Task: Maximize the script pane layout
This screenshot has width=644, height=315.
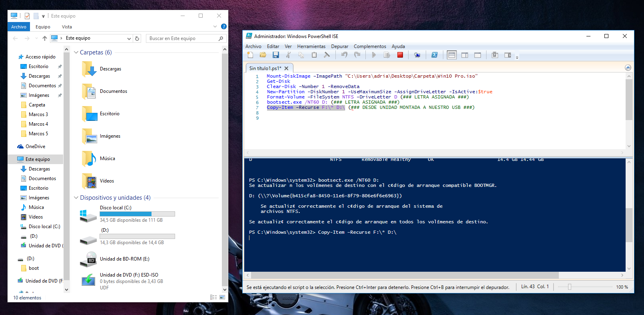Action: coord(478,55)
